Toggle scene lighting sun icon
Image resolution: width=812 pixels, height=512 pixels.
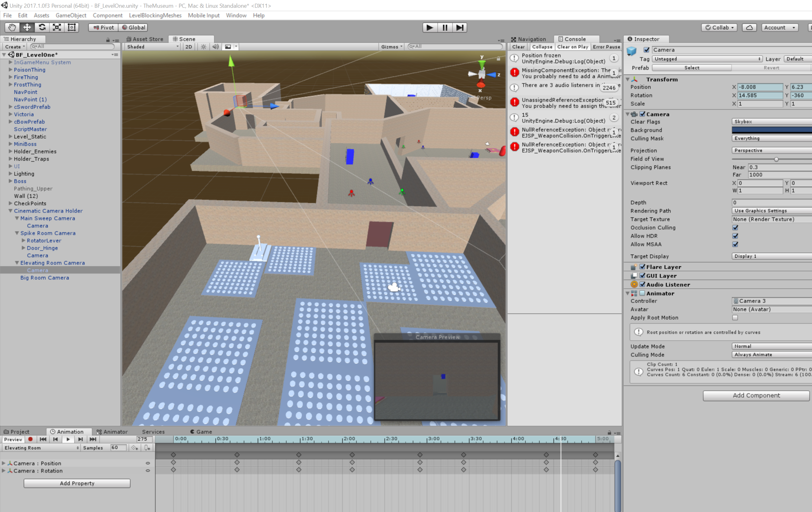pyautogui.click(x=204, y=46)
